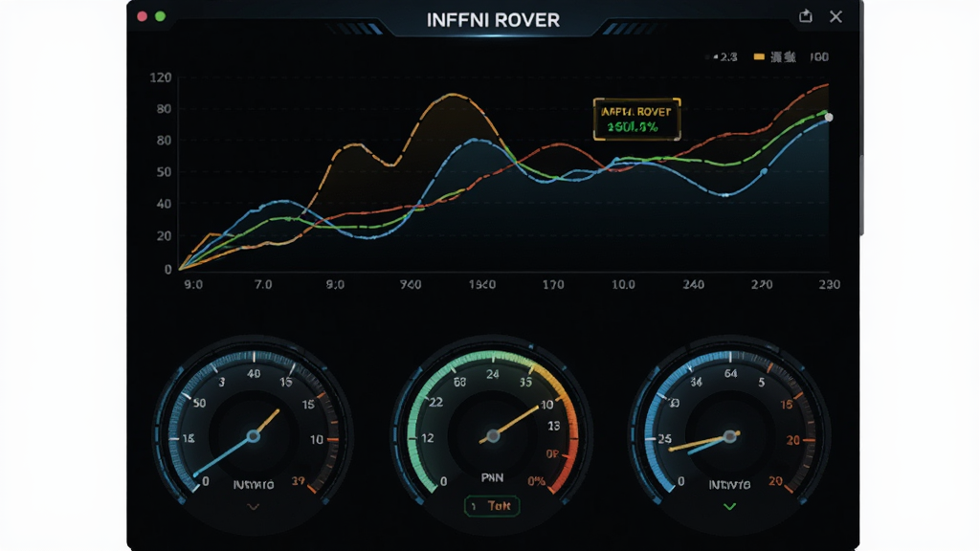The image size is (980, 551).
Task: Click the INFFNI ROVER title in the header
Action: tap(493, 20)
